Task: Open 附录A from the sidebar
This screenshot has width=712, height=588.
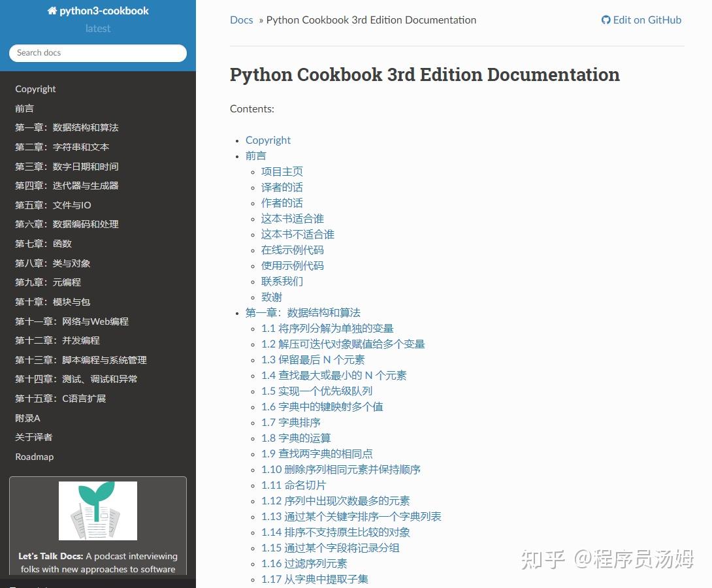Action: tap(27, 417)
